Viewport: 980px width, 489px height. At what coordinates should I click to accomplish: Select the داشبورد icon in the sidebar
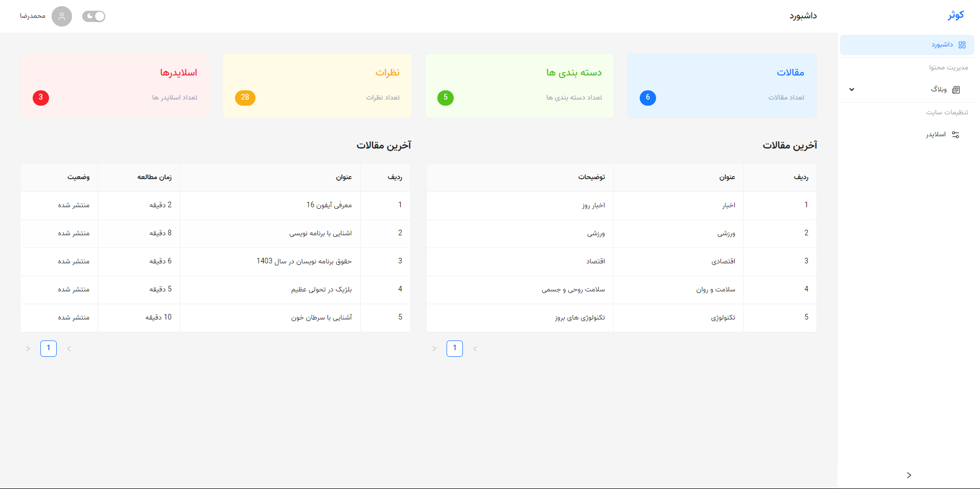point(962,44)
